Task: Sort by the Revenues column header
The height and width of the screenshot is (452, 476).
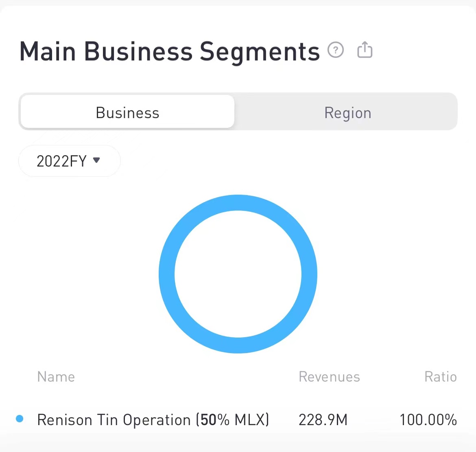Action: pos(329,377)
